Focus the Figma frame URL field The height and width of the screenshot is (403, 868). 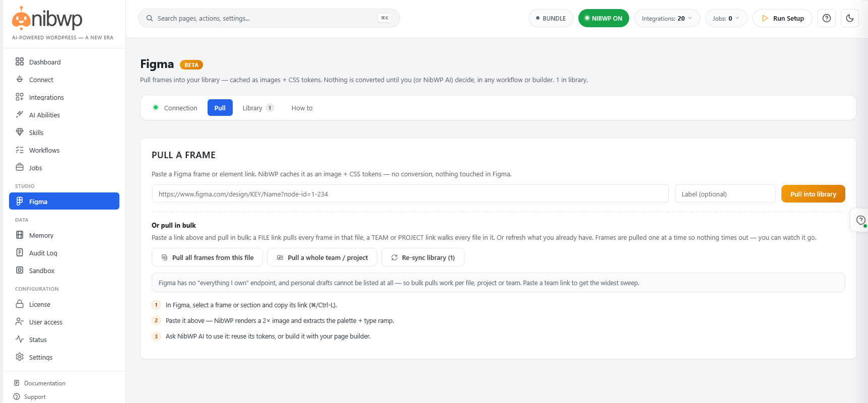410,194
